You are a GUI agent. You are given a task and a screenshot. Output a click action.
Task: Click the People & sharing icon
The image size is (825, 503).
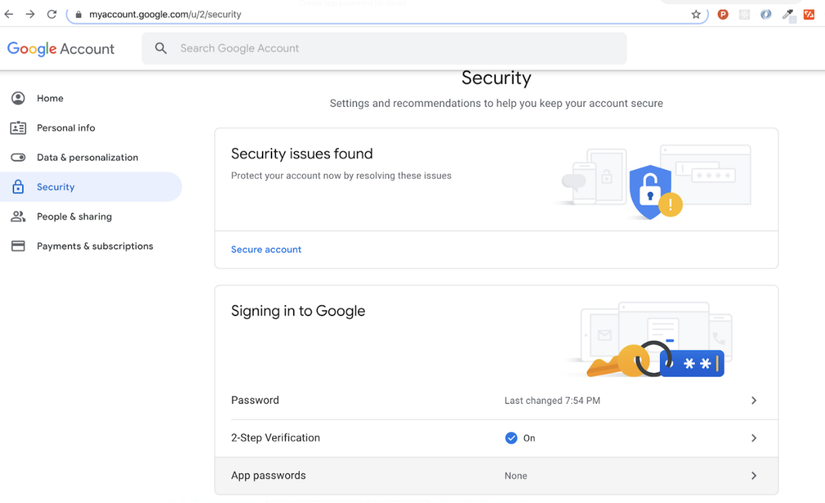[18, 216]
